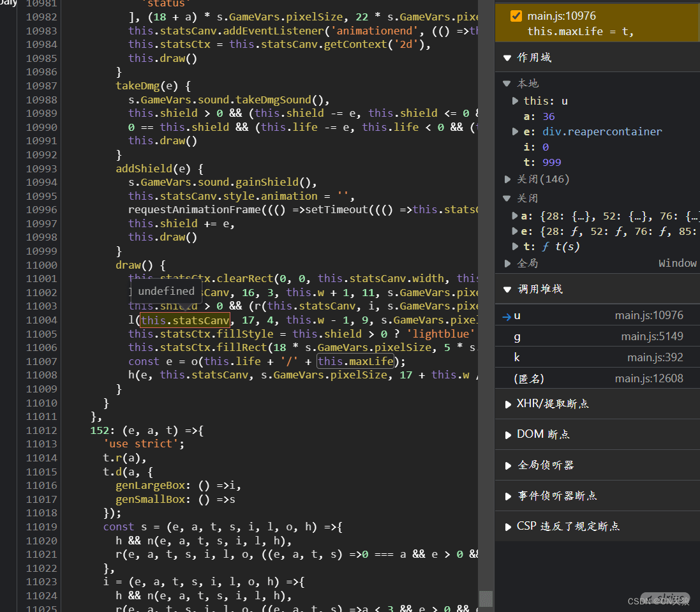Screen dimensions: 700x612
Task: Open the main.js:12608 source link
Action: (649, 378)
